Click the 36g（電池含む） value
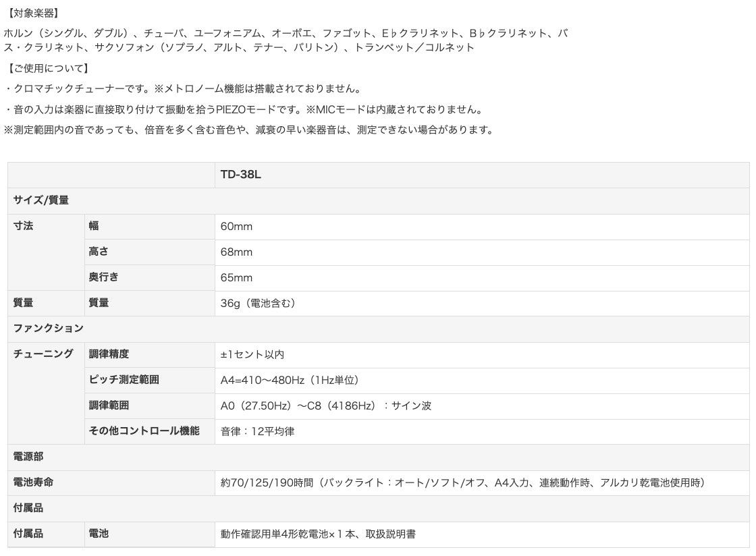 pyautogui.click(x=258, y=303)
